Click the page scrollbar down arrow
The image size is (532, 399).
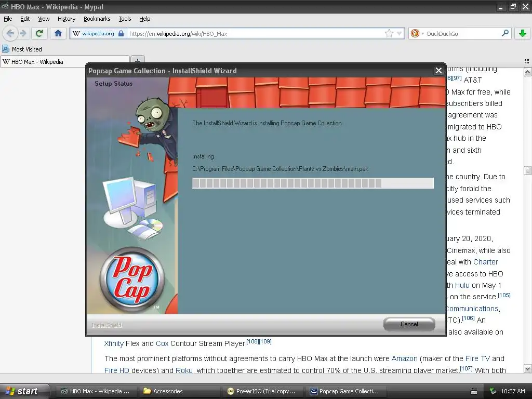(527, 369)
